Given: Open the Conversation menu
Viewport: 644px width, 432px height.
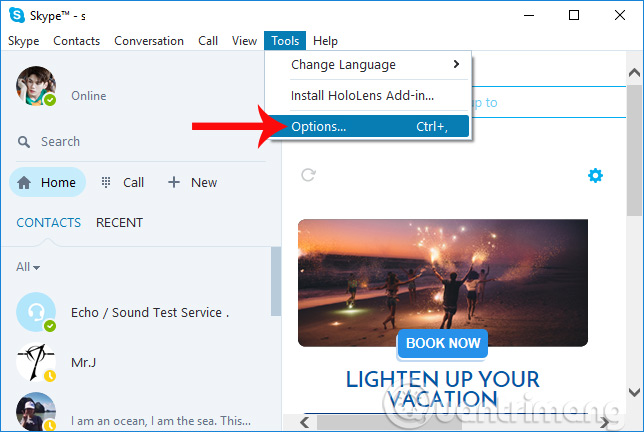Looking at the screenshot, I should tap(149, 41).
